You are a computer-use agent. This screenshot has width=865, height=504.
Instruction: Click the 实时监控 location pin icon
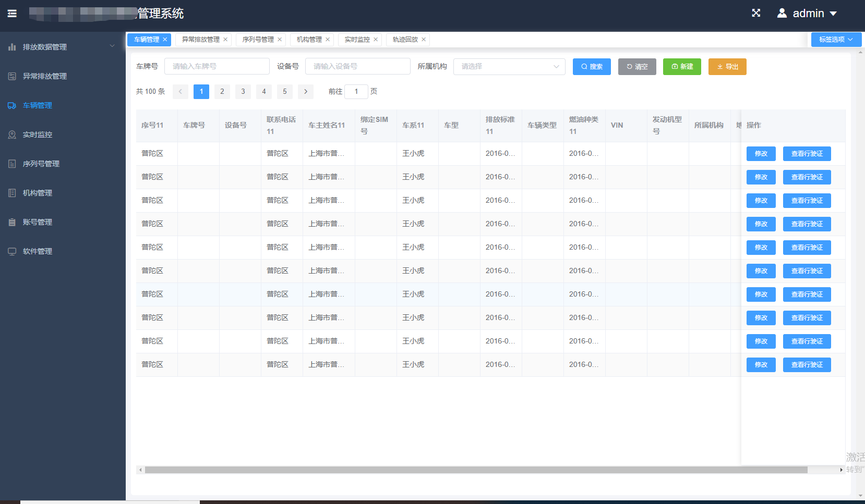click(12, 134)
